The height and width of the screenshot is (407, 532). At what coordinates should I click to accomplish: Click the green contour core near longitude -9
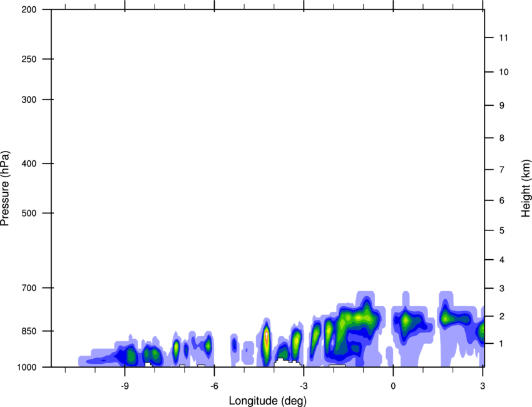[131, 356]
